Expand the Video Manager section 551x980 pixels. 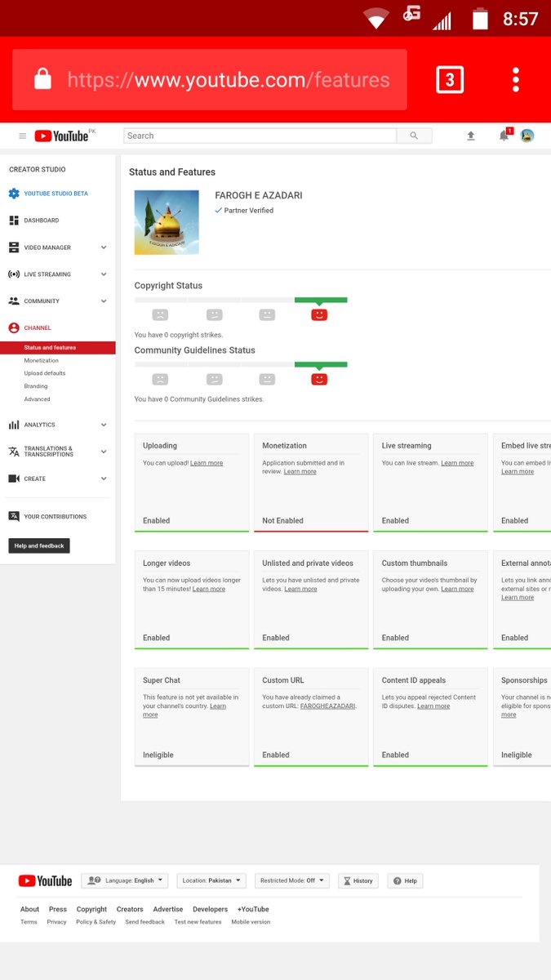pos(104,247)
